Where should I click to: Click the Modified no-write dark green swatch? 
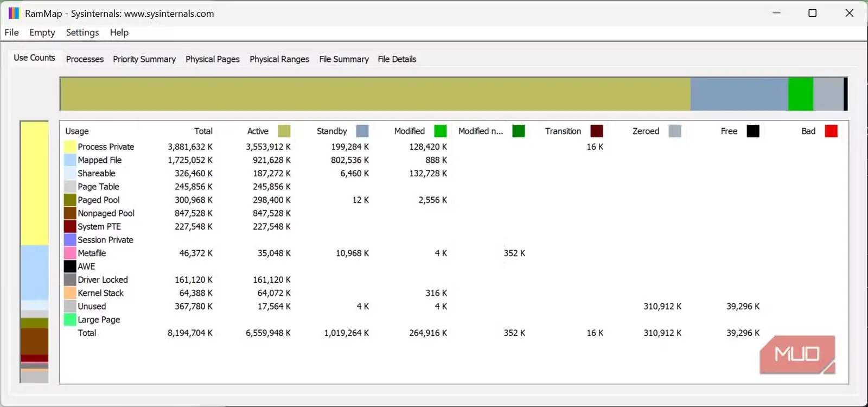click(519, 131)
